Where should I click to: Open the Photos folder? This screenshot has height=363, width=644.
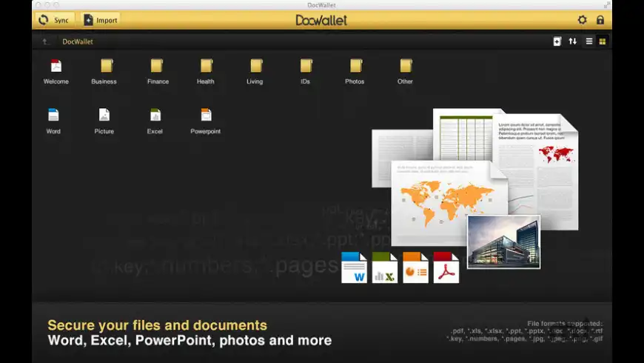(355, 72)
